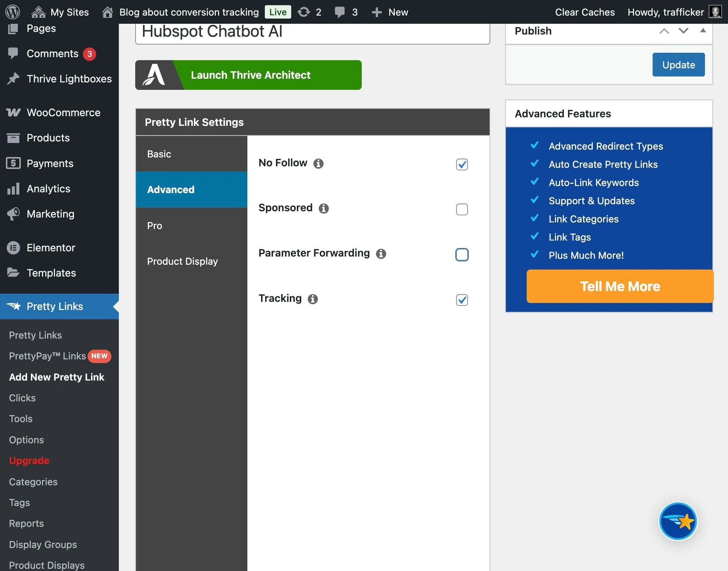Image resolution: width=728 pixels, height=571 pixels.
Task: Click the Tell Me More button
Action: tap(620, 286)
